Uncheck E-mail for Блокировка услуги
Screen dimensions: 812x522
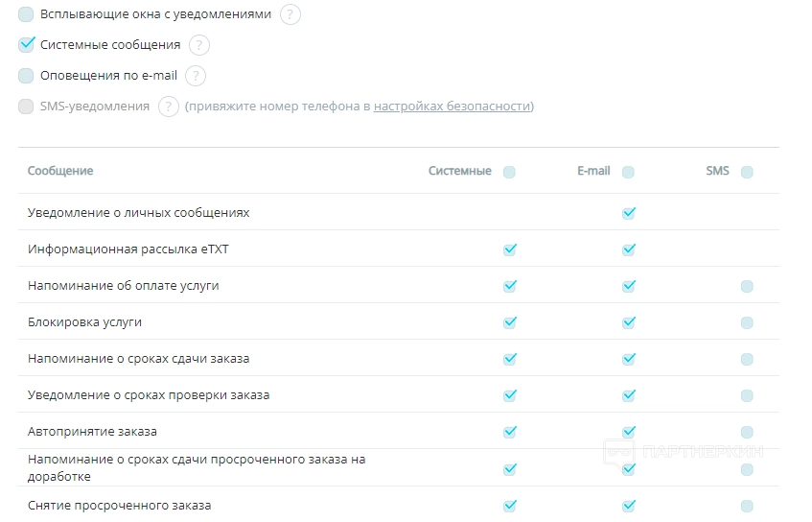(628, 322)
